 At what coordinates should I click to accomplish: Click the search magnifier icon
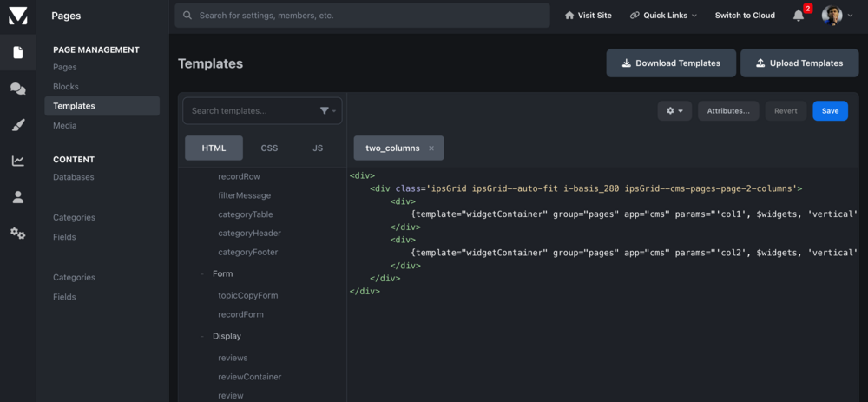(x=188, y=16)
